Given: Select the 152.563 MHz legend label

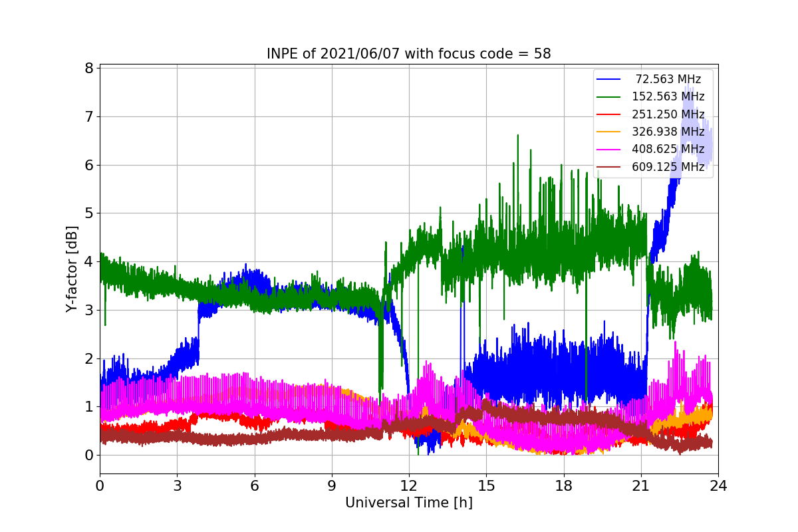Looking at the screenshot, I should tap(668, 96).
